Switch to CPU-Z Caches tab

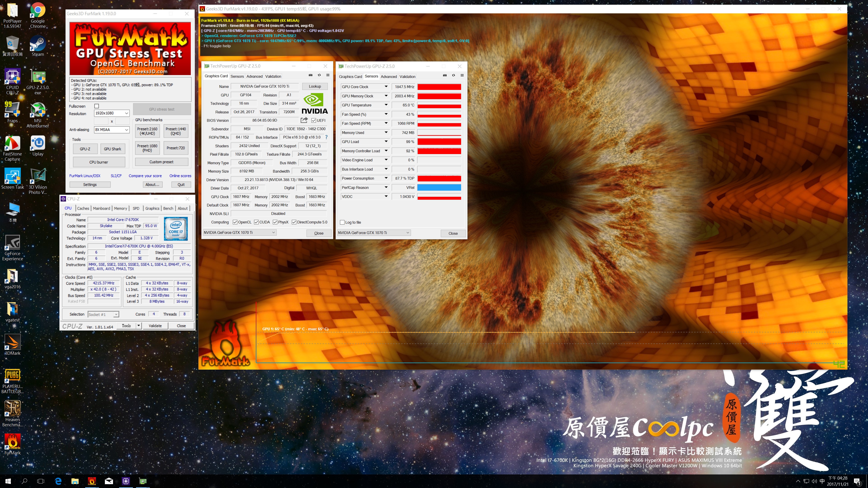click(83, 209)
